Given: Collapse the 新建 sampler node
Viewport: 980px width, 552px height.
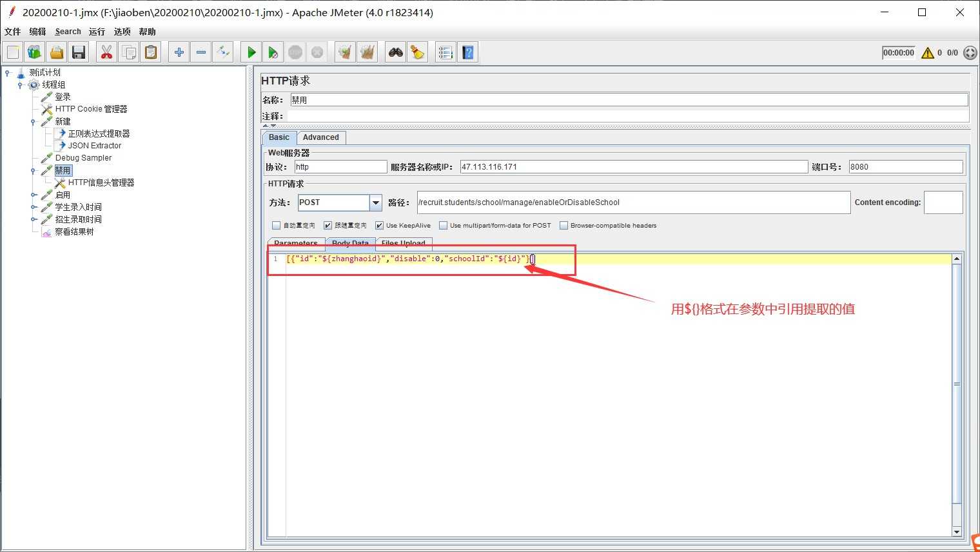Looking at the screenshot, I should tap(33, 121).
